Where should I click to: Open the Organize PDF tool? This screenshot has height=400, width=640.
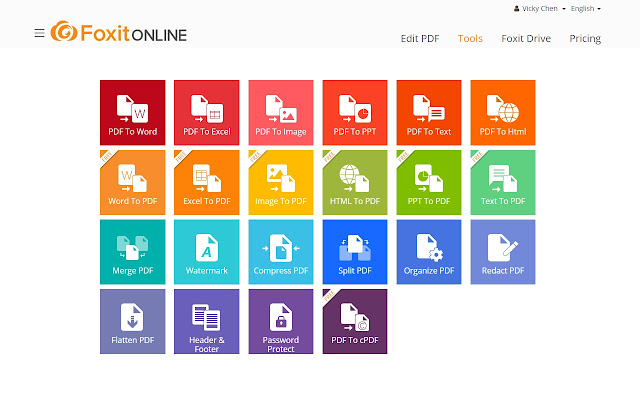[429, 251]
